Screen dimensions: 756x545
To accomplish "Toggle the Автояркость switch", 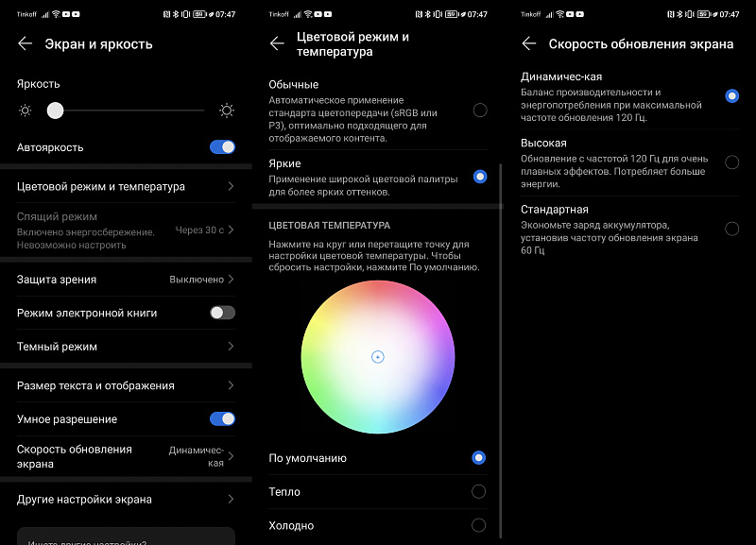I will [222, 147].
